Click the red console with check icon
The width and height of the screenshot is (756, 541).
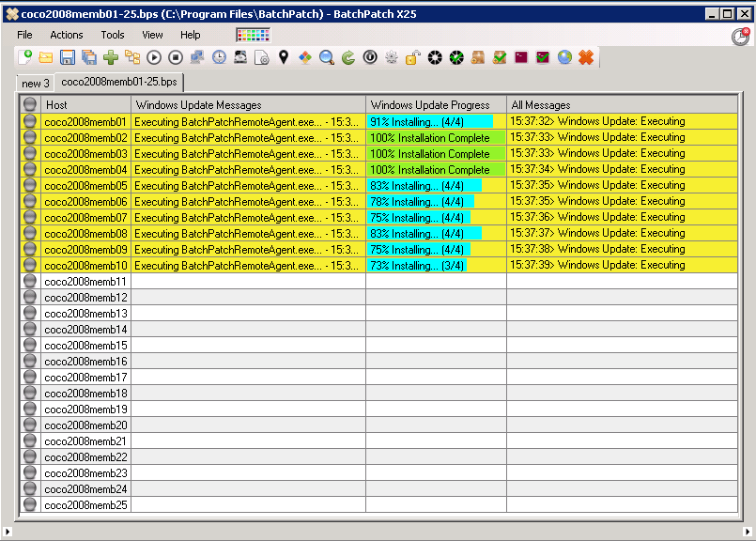543,57
